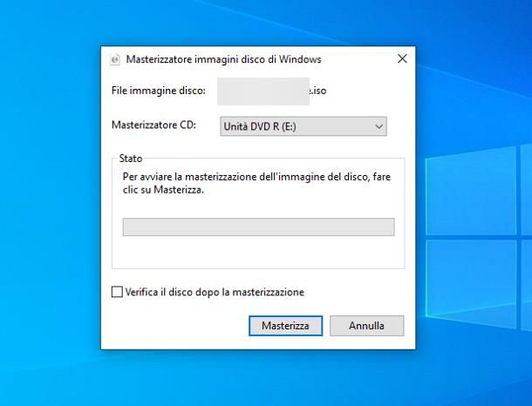The height and width of the screenshot is (406, 532).
Task: Click the 'Stato' group label
Action: 131,159
